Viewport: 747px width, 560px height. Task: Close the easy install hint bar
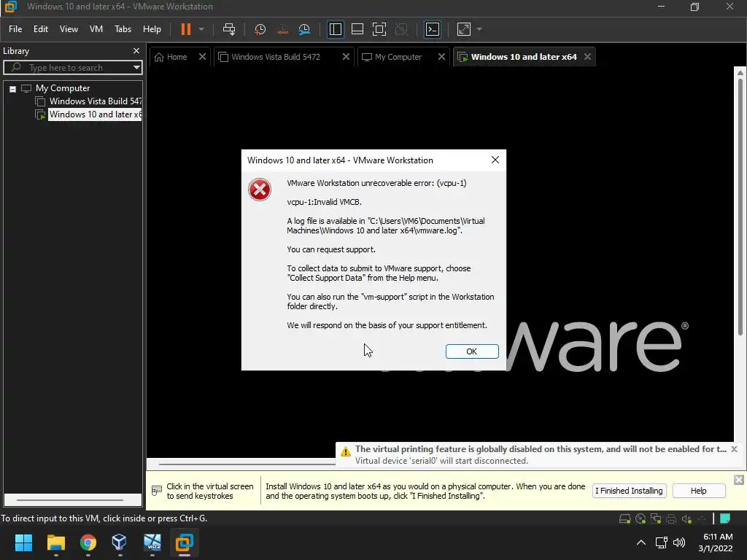tap(739, 480)
